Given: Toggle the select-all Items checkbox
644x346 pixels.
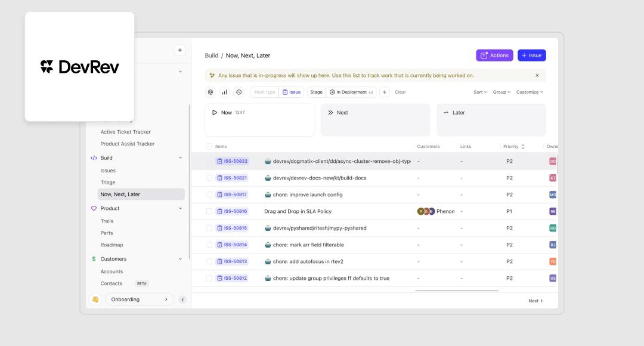Looking at the screenshot, I should [x=209, y=147].
